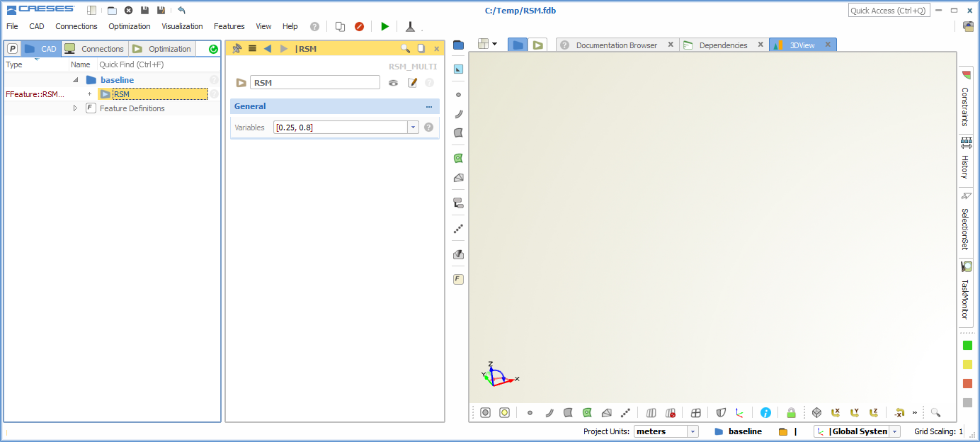Screen dimensions: 980x442
Task: Switch to the Dependencies tab
Action: (x=723, y=45)
